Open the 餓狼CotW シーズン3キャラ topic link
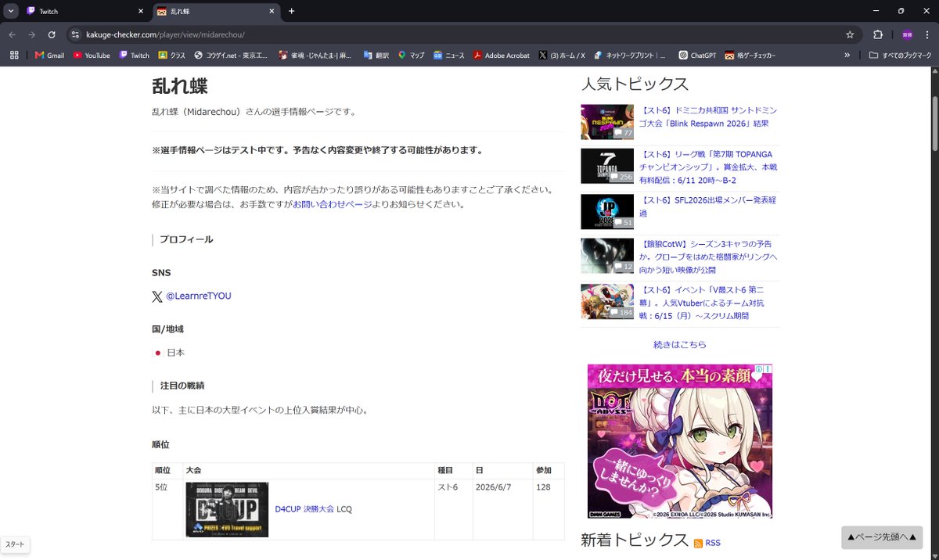Screen dimensions: 939x560 (708, 257)
